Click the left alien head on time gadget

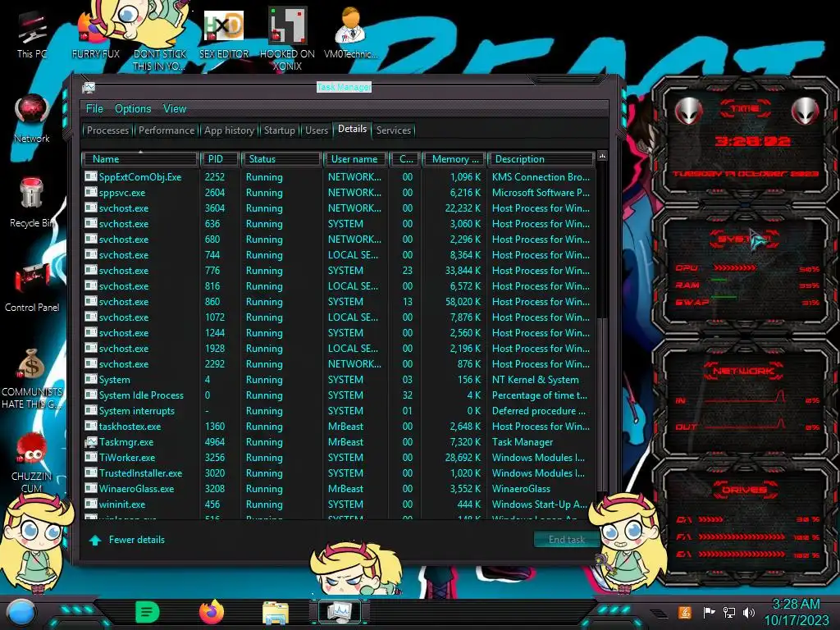[688, 111]
